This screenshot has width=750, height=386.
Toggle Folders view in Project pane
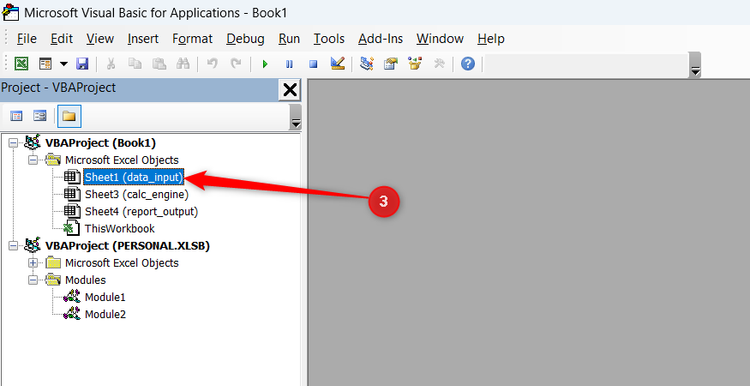click(69, 116)
